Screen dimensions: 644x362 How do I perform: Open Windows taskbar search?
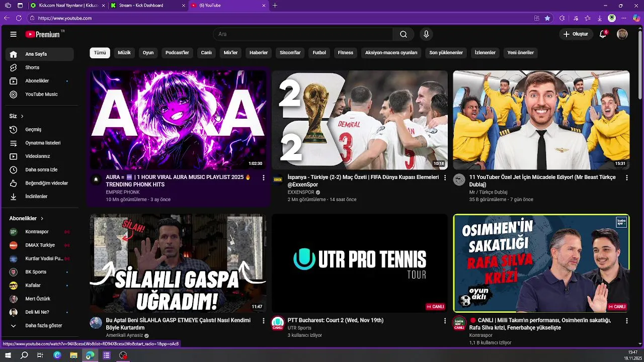24,355
